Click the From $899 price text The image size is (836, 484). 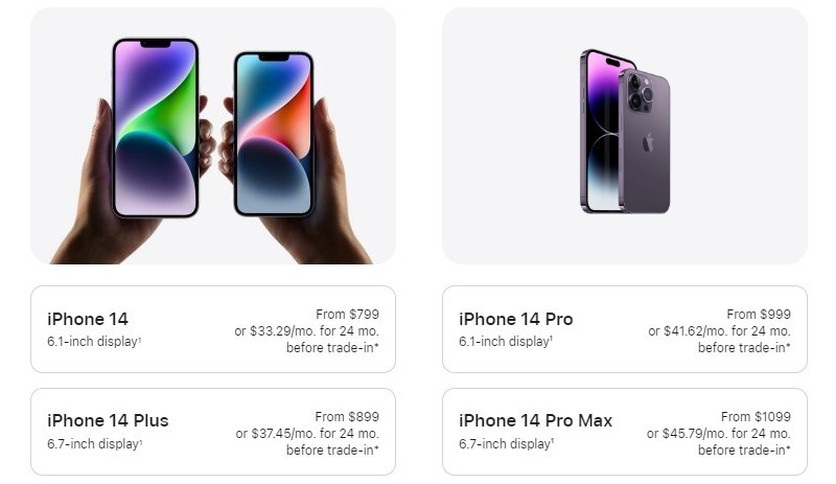point(347,416)
